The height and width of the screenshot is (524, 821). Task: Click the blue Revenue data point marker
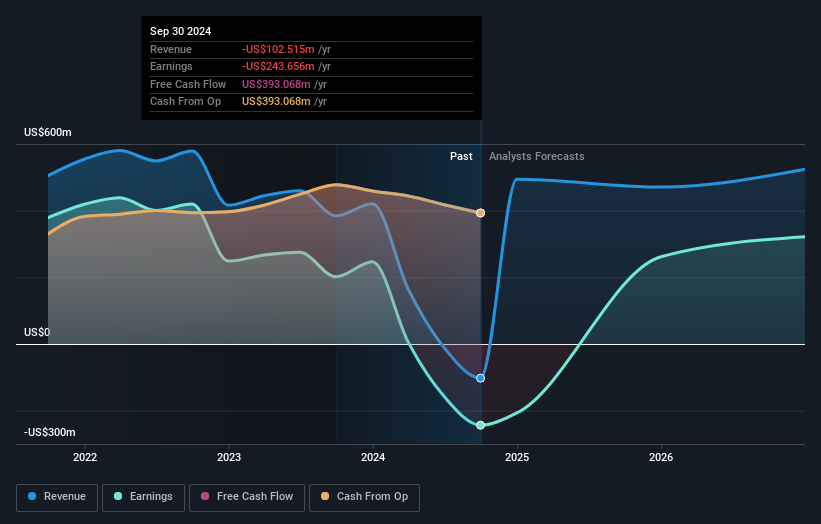480,378
